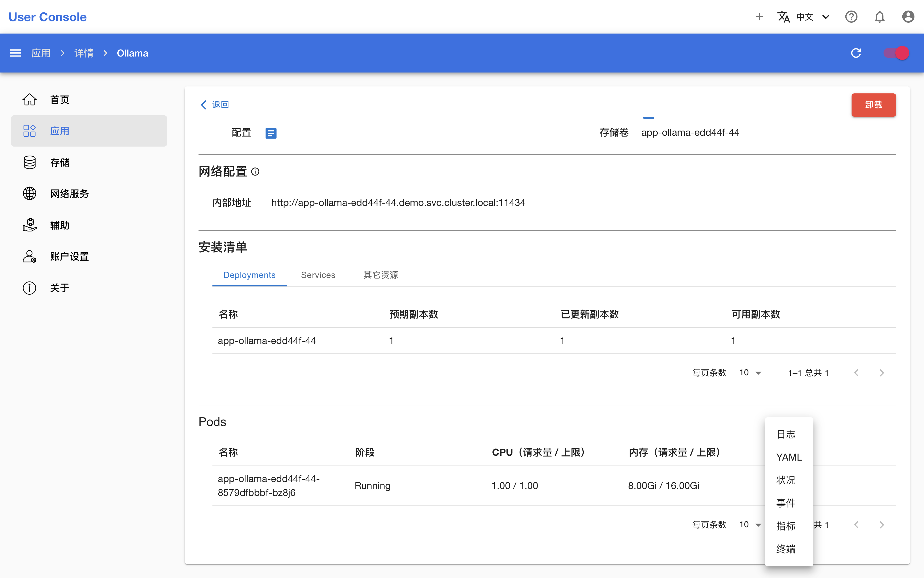Click pod name app-ollama-edd44f-44-8579dfbbbf-bz8j6
Viewport: 924px width, 578px height.
tap(268, 485)
